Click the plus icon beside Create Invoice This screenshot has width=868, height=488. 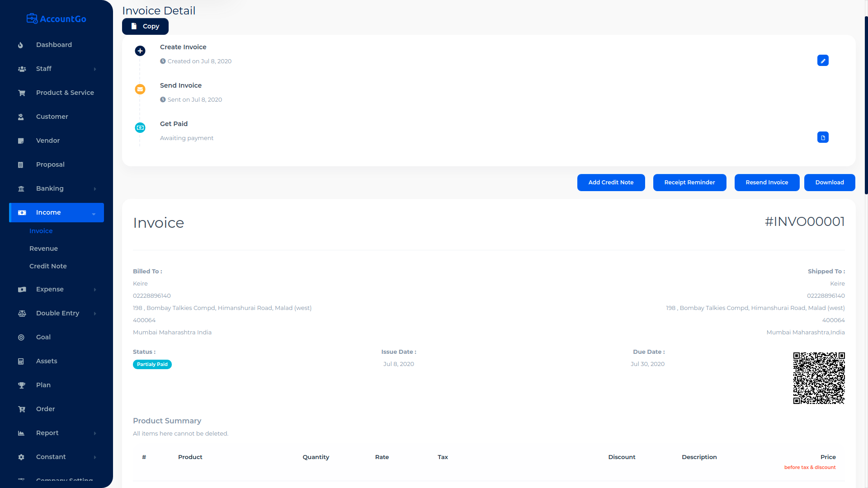[x=140, y=51]
